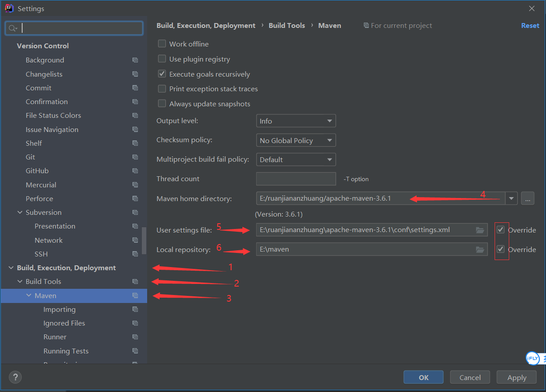546x392 pixels.
Task: Open the Output level dropdown
Action: (x=296, y=121)
